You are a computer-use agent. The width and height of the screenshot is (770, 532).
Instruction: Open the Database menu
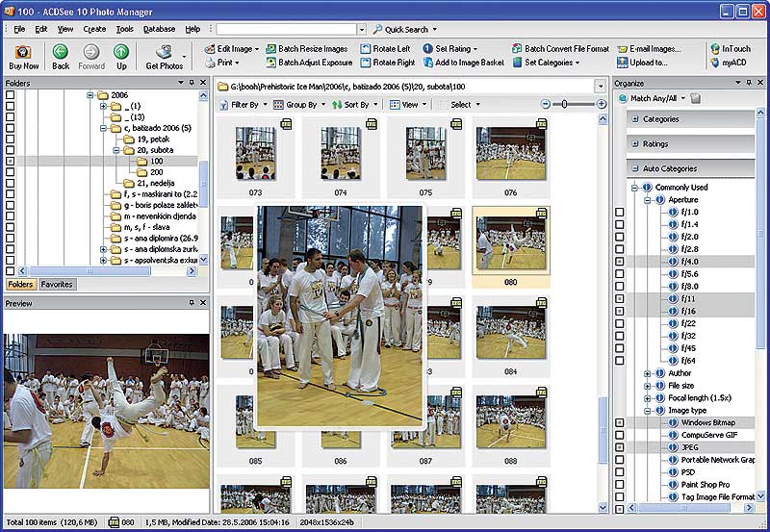click(x=159, y=29)
